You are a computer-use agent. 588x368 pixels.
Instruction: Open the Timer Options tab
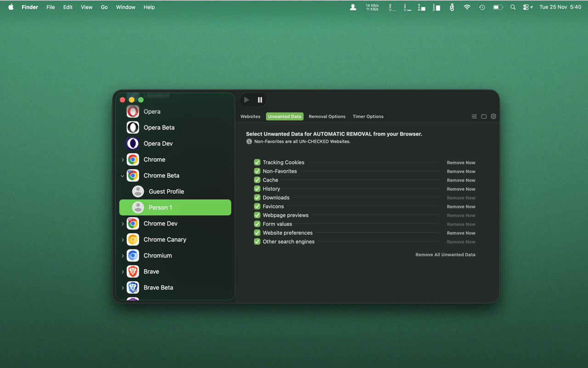(368, 116)
